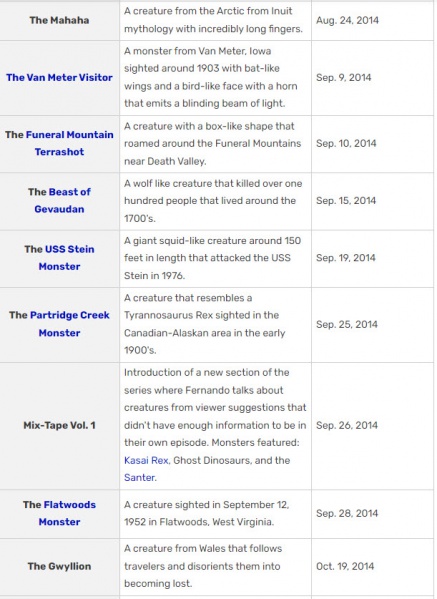Click the Aug. 24, 2014 date cell
Image resolution: width=437 pixels, height=599 pixels.
click(x=372, y=20)
